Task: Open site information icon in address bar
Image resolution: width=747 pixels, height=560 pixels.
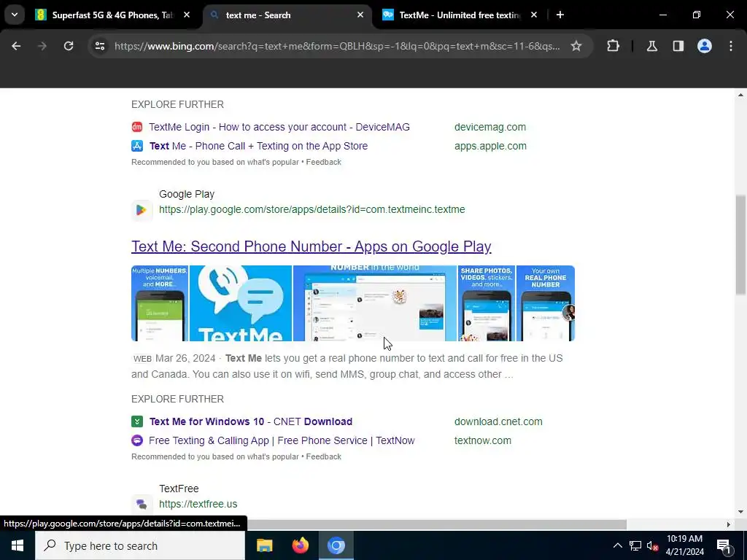Action: (99, 46)
